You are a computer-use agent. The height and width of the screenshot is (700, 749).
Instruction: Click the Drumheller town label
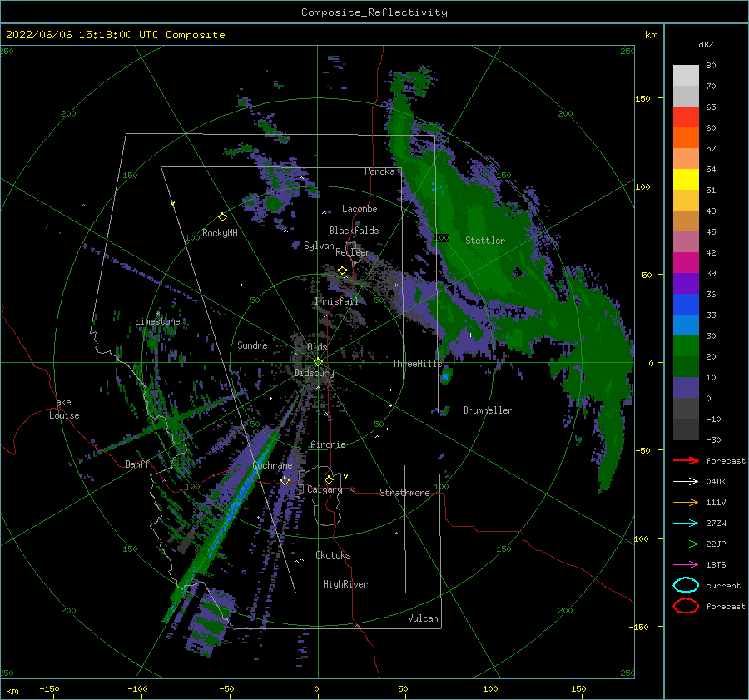(x=488, y=410)
